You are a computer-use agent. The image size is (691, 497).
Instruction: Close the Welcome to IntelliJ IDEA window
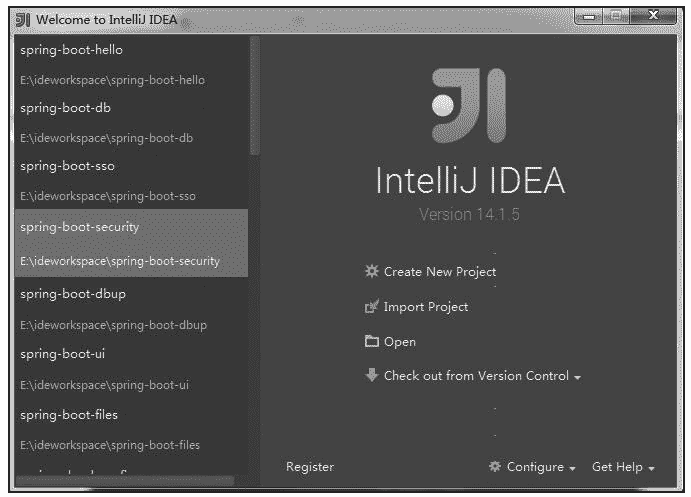(654, 17)
